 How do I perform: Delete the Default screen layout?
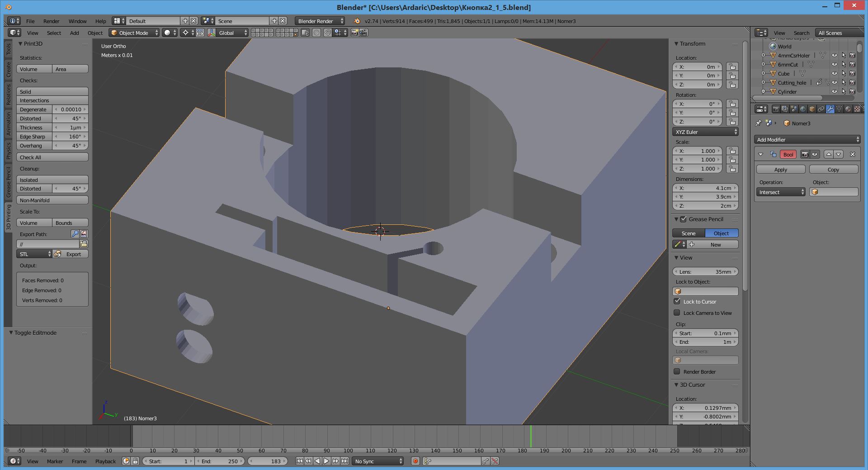point(193,21)
